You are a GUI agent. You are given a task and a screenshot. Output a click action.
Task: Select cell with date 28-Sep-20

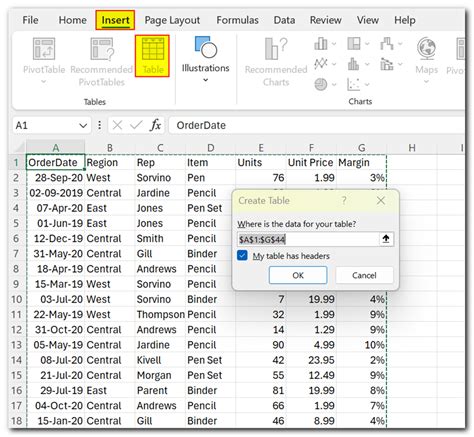point(56,178)
